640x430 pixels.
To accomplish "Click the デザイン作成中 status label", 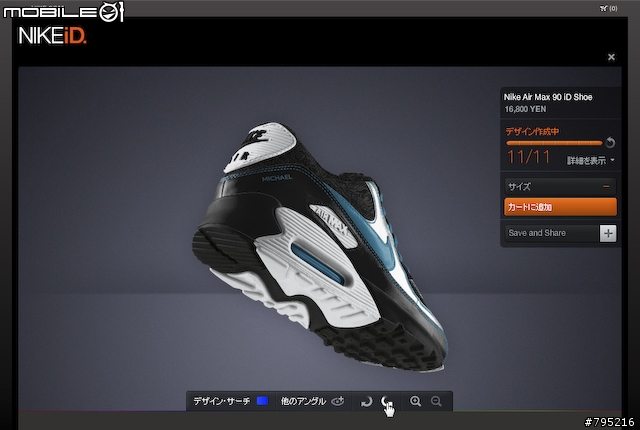I will pyautogui.click(x=532, y=131).
